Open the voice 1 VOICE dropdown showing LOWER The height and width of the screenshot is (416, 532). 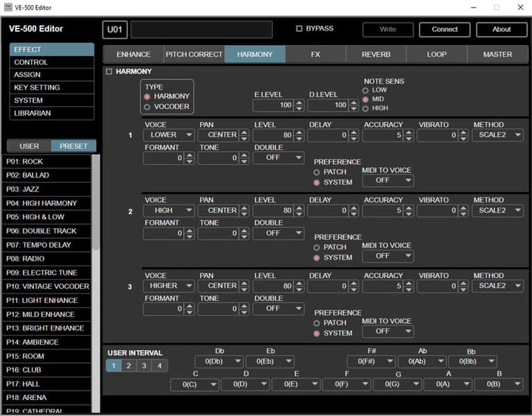[x=169, y=135]
